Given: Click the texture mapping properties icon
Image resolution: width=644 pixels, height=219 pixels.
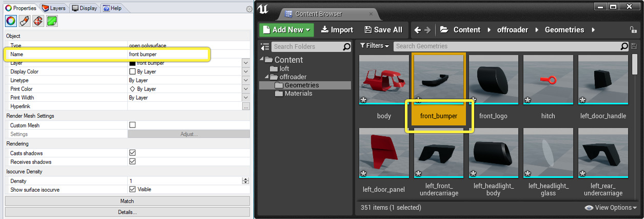Looking at the screenshot, I should [x=38, y=21].
